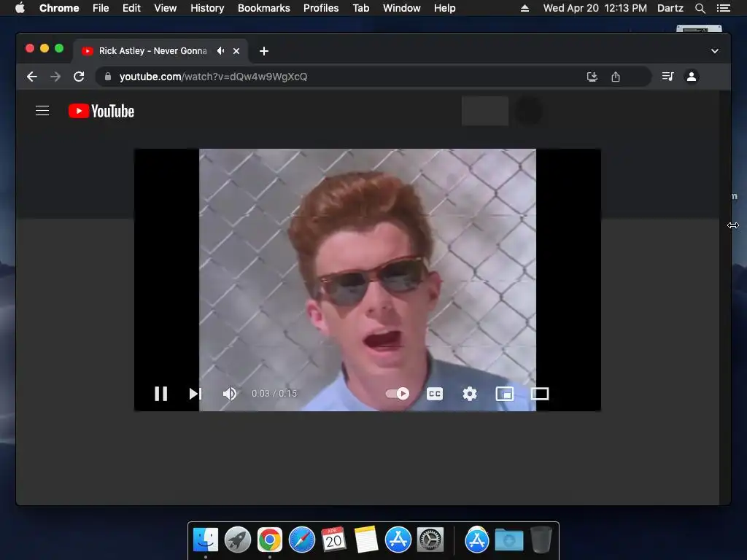The image size is (747, 560).
Task: View site info via the lock icon
Action: [x=108, y=77]
